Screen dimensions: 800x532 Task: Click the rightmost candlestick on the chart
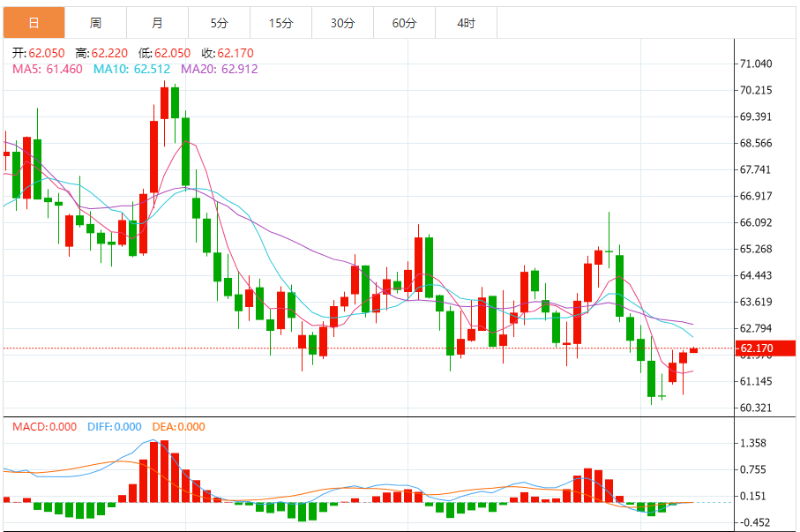pyautogui.click(x=693, y=350)
